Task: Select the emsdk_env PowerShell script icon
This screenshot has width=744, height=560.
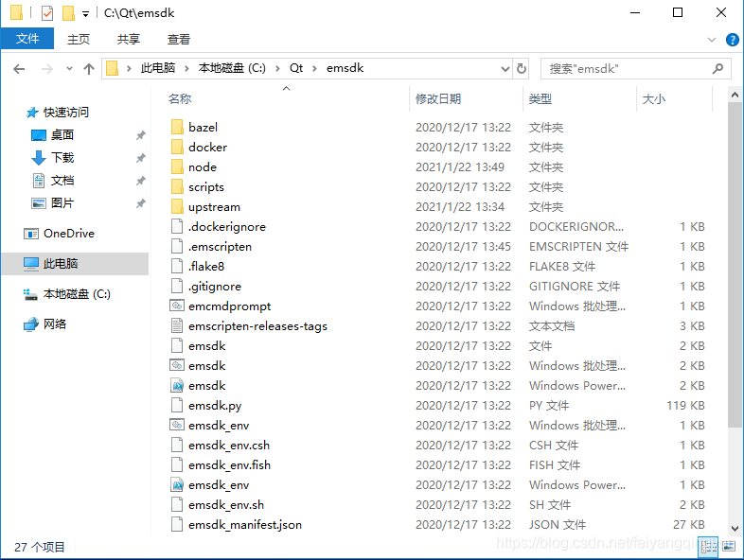Action: tap(177, 485)
